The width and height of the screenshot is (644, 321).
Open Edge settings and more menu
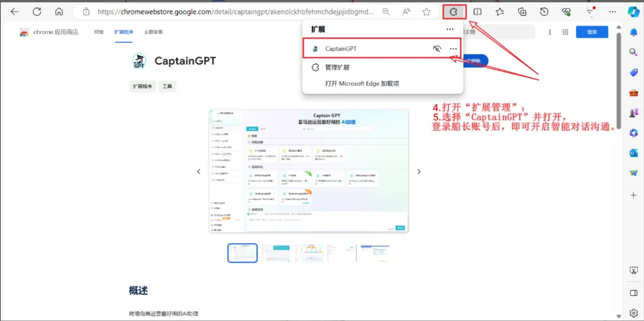613,12
